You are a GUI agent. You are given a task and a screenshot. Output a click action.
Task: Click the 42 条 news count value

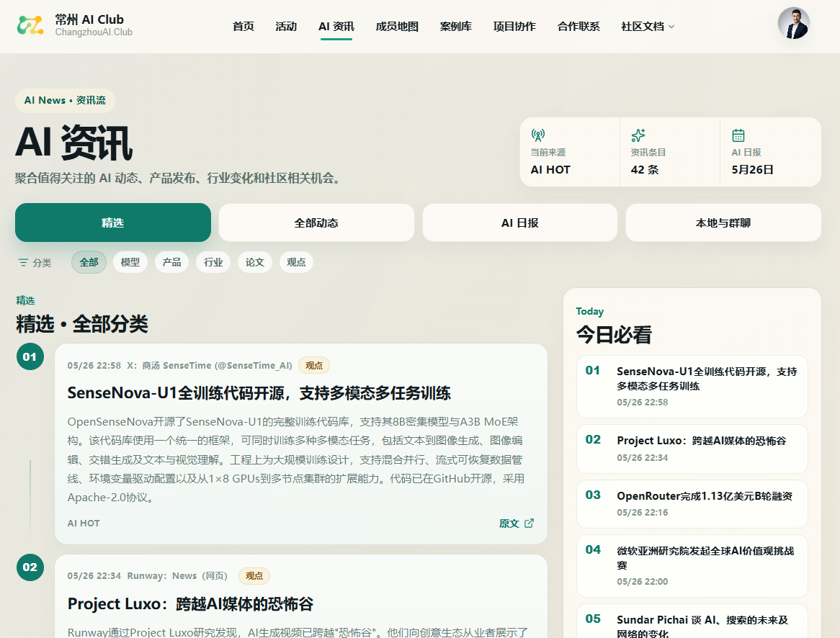pos(645,170)
